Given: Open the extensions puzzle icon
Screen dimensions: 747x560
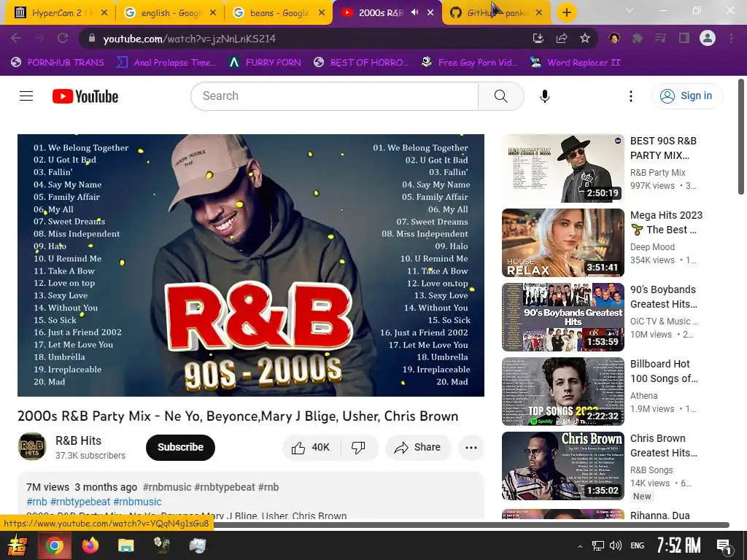Looking at the screenshot, I should (x=638, y=38).
